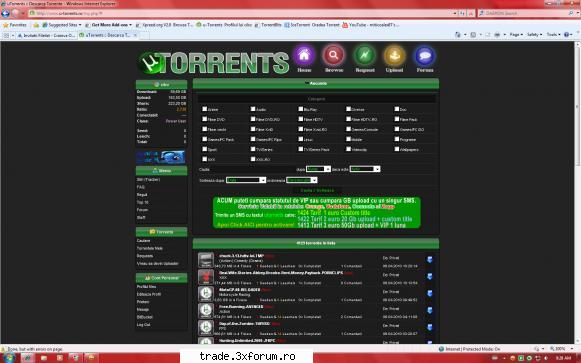Click the red XXX category icon
The height and width of the screenshot is (363, 581).
[206, 277]
